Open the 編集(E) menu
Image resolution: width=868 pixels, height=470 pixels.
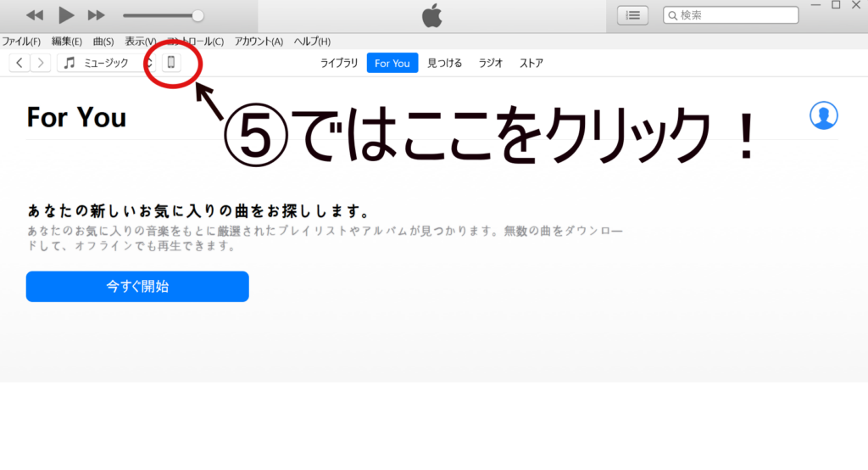[66, 42]
